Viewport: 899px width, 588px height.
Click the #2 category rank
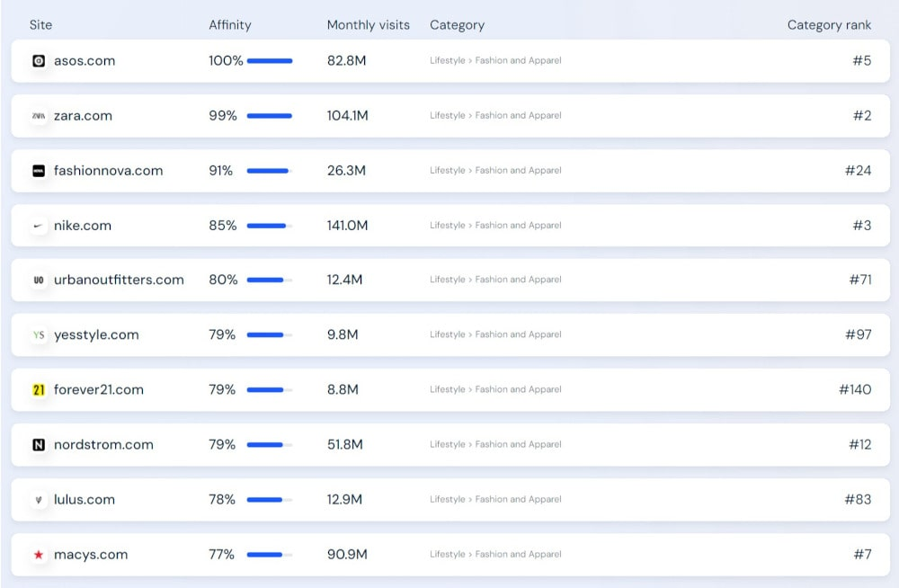[x=862, y=116]
